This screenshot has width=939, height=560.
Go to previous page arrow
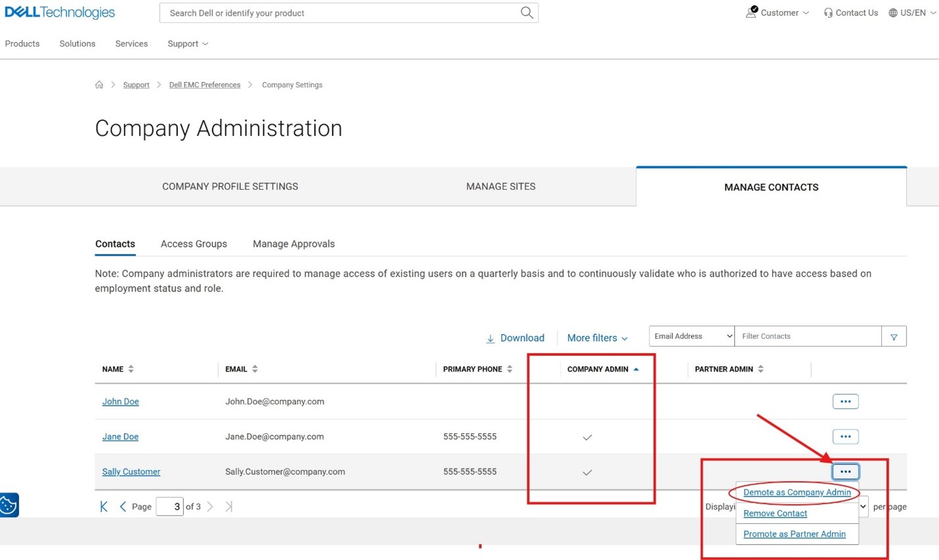pyautogui.click(x=123, y=507)
